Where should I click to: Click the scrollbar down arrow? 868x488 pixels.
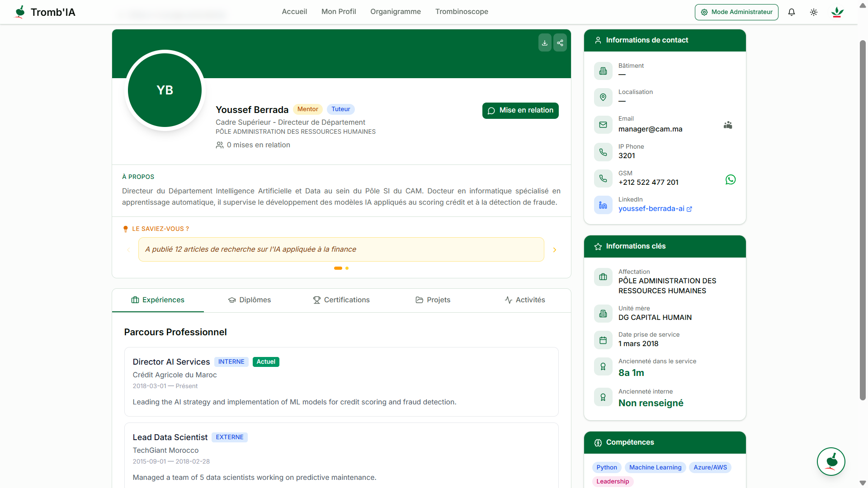pyautogui.click(x=863, y=483)
